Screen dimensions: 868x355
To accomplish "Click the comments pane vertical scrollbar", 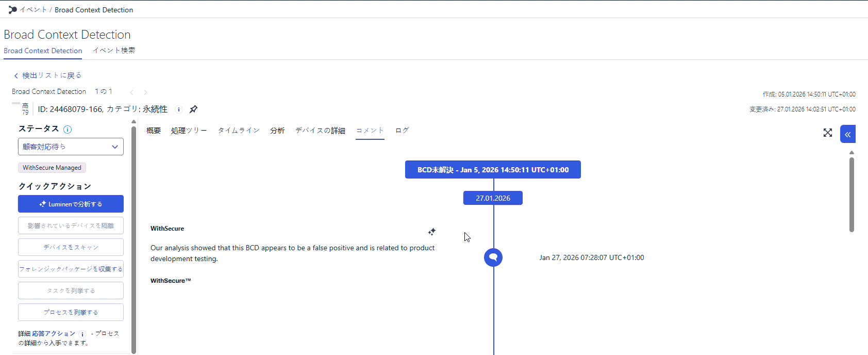I will point(852,195).
